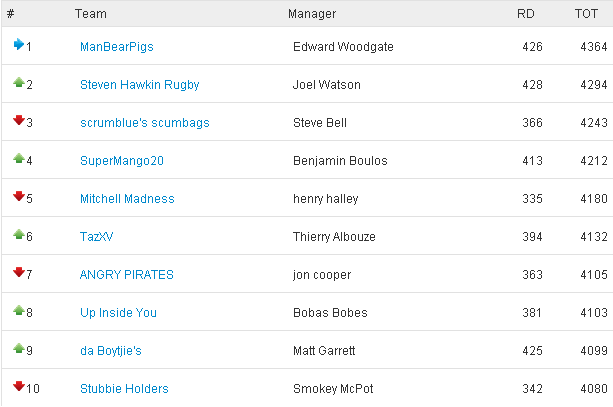Open the Steven Hawkin Rugby team page
This screenshot has height=407, width=613.
pyautogui.click(x=140, y=85)
